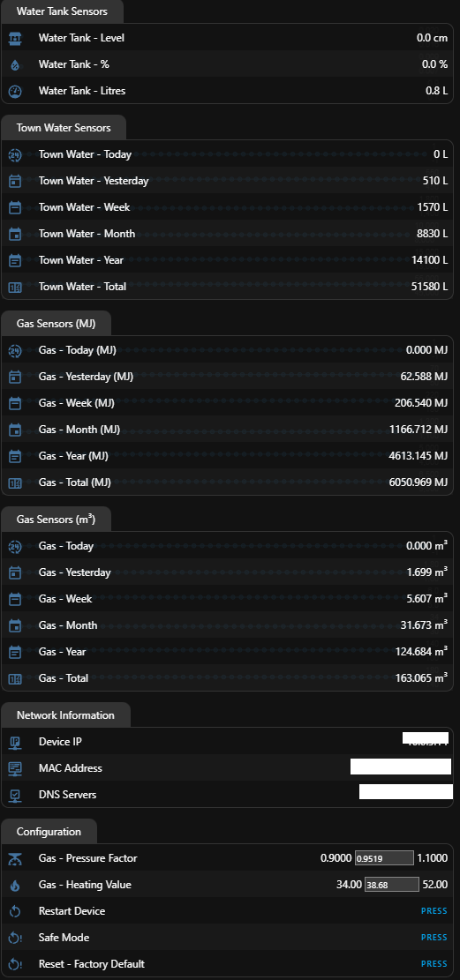Screen dimensions: 460x980
Task: Click the Town Water Today 24h icon
Action: click(15, 154)
